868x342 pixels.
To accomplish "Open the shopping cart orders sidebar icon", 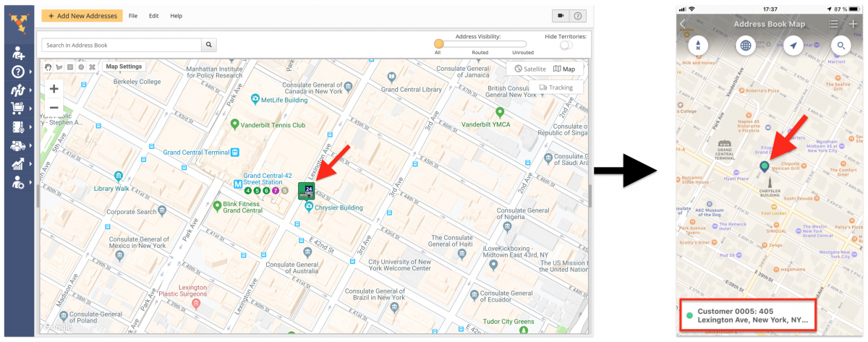I will click(x=17, y=109).
